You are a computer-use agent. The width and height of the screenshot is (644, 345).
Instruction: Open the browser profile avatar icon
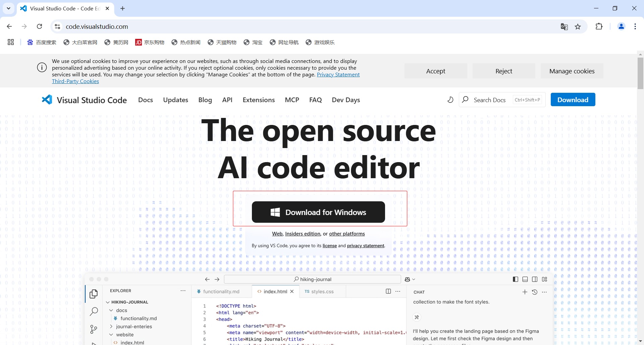pyautogui.click(x=621, y=26)
